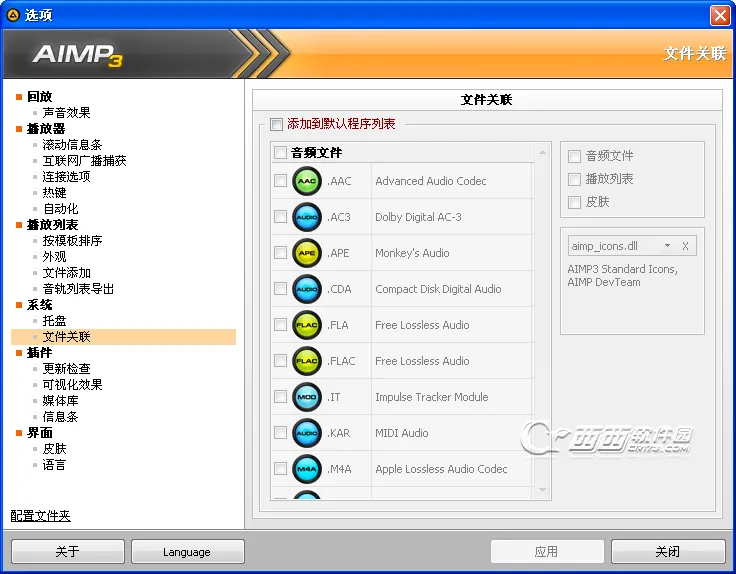Click the .FLA row FLAC icon
The width and height of the screenshot is (736, 574).
tap(307, 325)
